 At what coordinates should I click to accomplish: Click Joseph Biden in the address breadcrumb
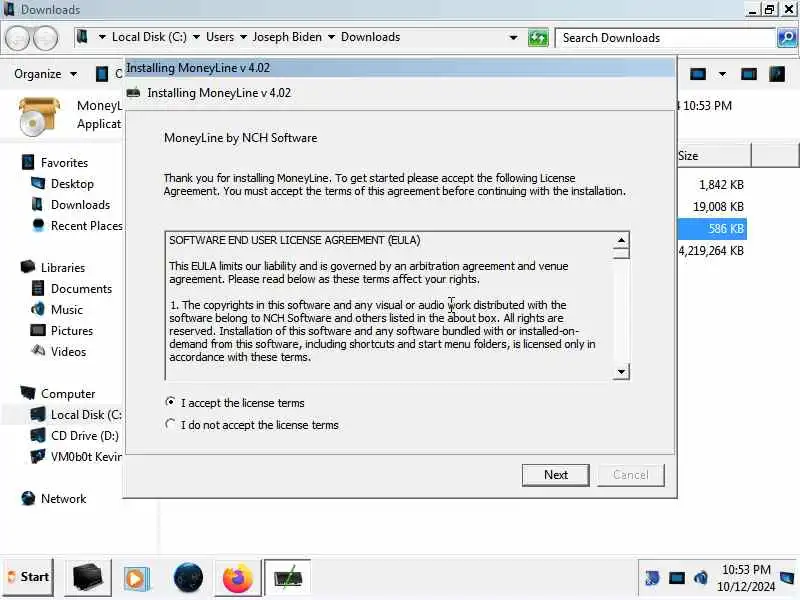(x=287, y=37)
